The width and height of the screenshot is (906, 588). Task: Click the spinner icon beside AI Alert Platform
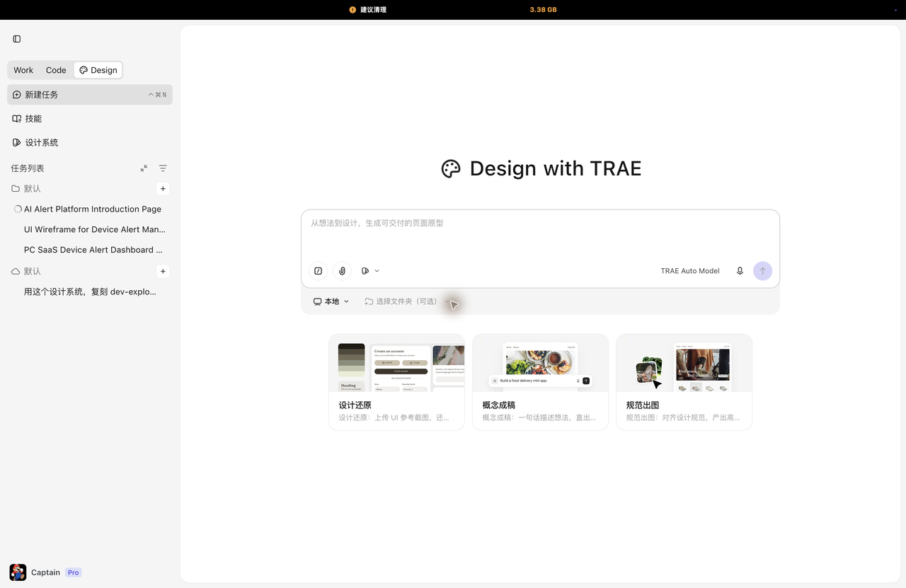18,209
